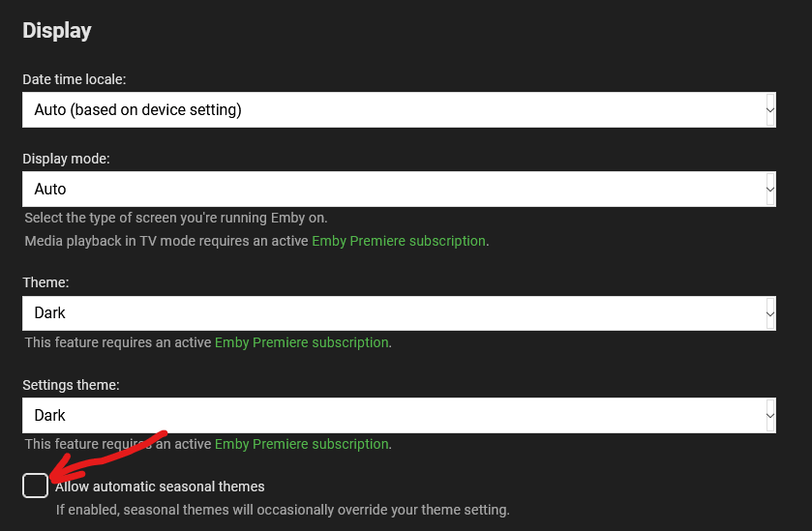Open Emby Premiere link below Display mode

coord(399,241)
